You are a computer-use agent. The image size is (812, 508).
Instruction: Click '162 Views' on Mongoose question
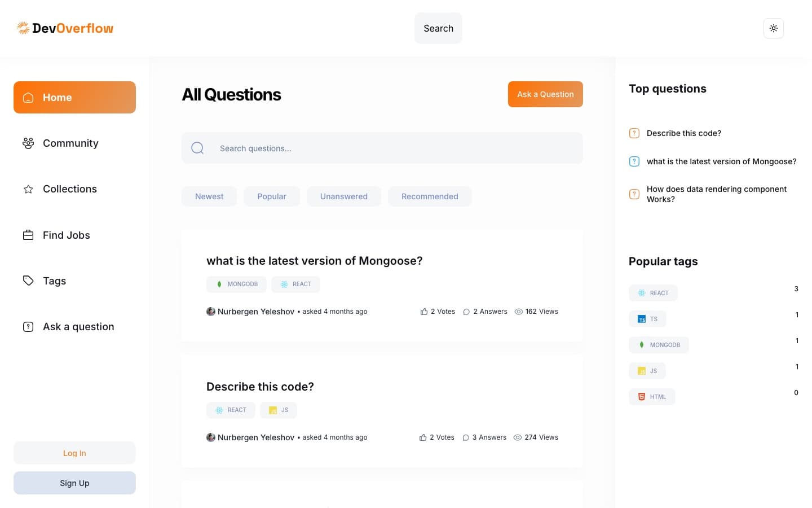click(x=542, y=312)
